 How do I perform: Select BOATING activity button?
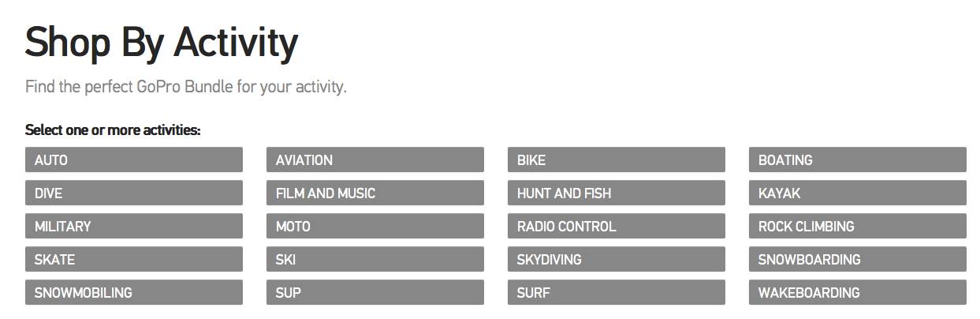857,159
